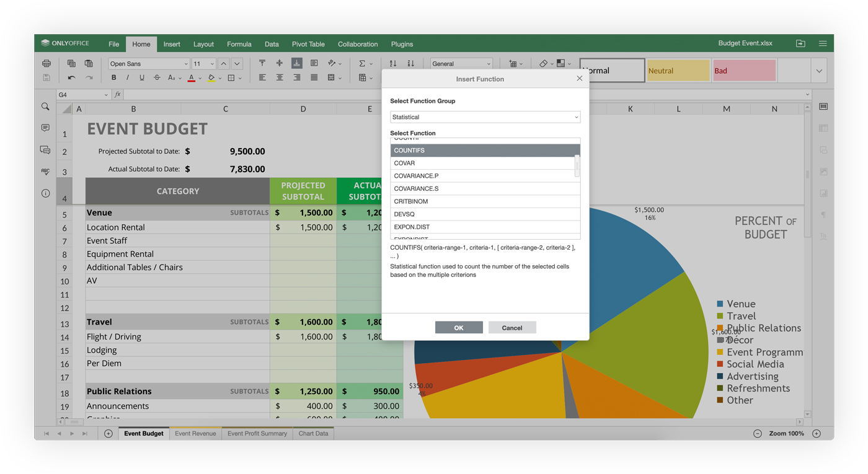Click Cancel in Insert Function dialog
868x474 pixels.
tap(511, 328)
